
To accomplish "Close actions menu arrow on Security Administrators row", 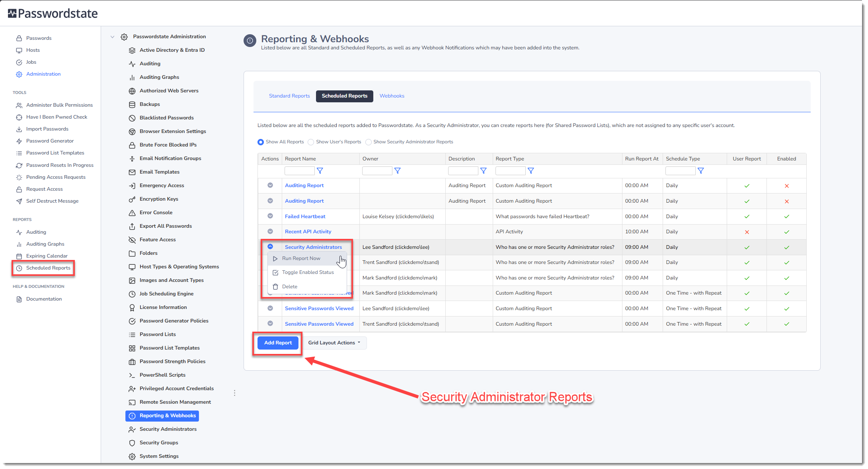I will click(270, 246).
